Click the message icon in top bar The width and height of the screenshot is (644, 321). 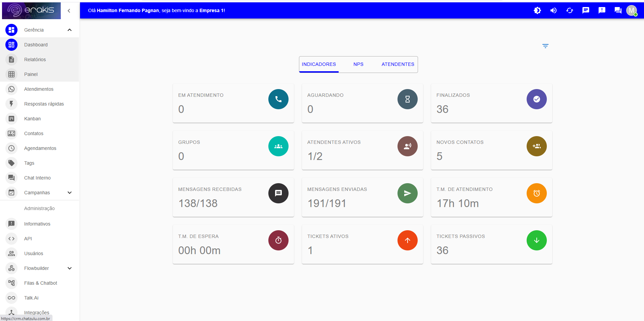[x=585, y=10]
